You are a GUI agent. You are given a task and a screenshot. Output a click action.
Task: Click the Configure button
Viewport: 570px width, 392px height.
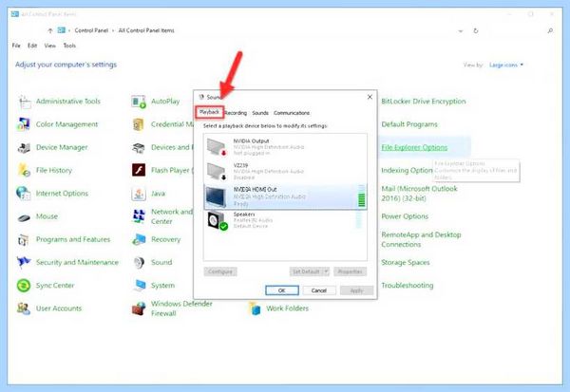pos(220,271)
